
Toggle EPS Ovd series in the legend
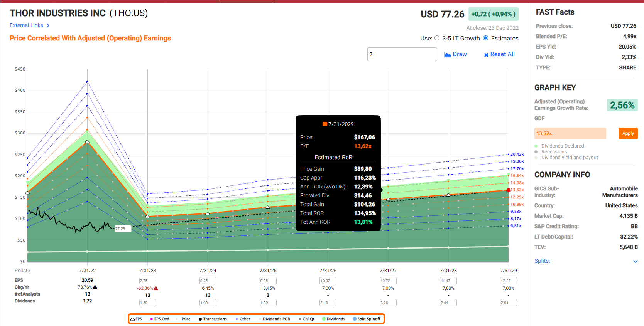point(160,319)
